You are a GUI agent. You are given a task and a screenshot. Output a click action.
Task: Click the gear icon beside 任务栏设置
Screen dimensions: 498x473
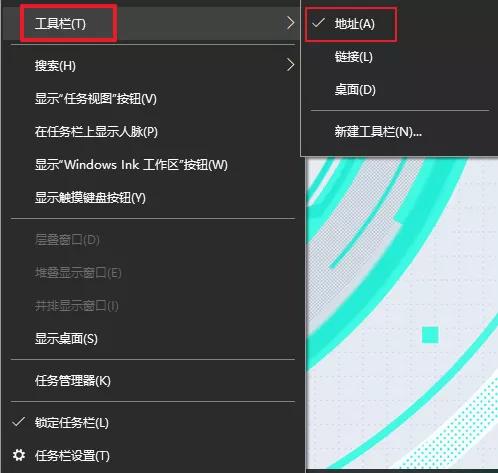click(19, 455)
